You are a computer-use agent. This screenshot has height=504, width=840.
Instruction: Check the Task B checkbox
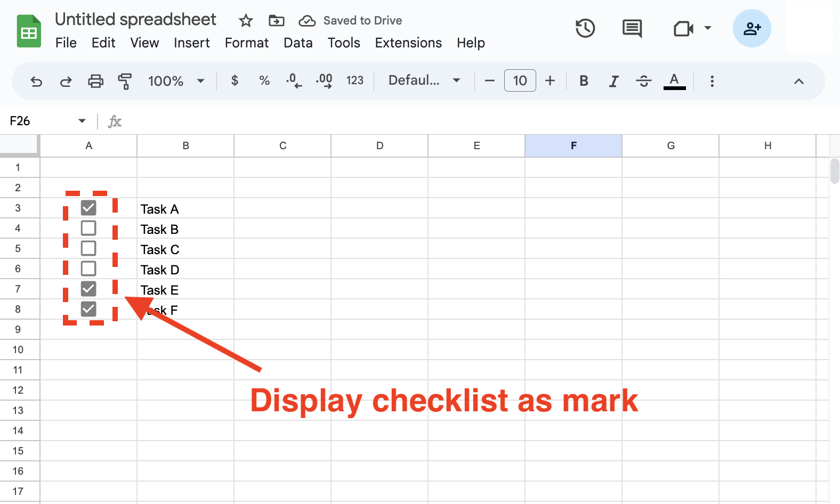[88, 228]
